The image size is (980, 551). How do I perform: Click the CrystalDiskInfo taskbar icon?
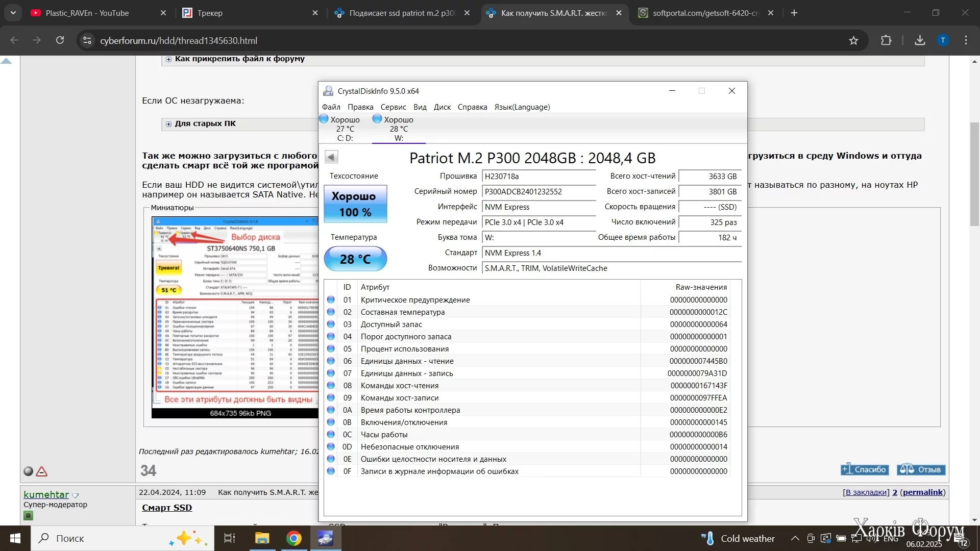point(325,538)
